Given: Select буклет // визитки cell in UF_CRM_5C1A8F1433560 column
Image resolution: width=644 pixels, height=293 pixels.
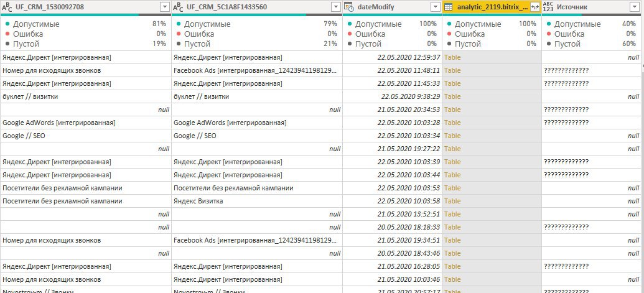Looking at the screenshot, I should click(x=257, y=96).
